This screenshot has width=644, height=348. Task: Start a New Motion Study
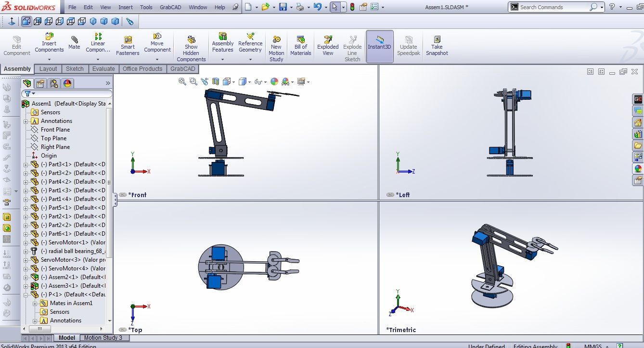point(276,47)
